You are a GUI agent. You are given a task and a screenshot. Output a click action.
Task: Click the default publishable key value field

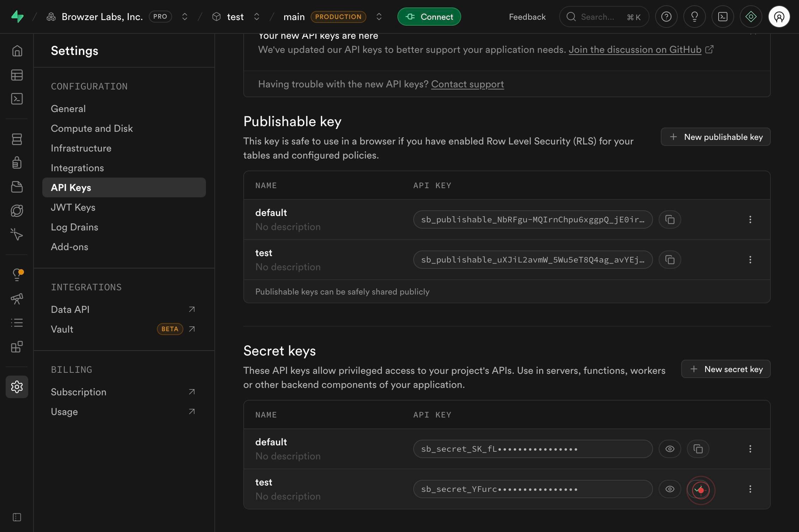(533, 219)
